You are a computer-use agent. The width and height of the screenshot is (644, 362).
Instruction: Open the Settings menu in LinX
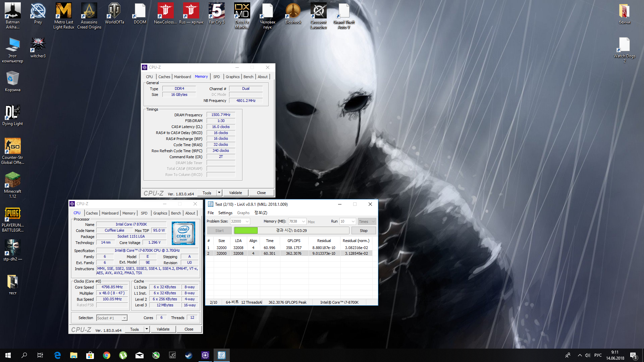[225, 213]
